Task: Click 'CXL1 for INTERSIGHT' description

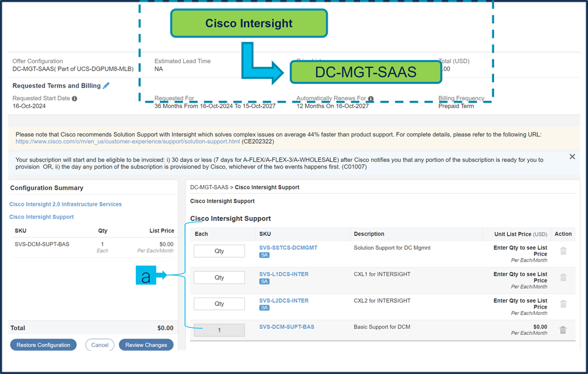Action: 382,274
